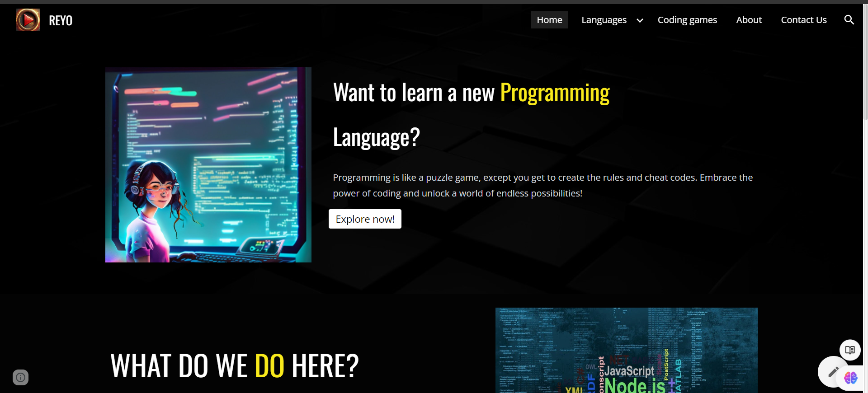Open site search with the magnifier icon
This screenshot has height=393, width=868.
click(x=849, y=20)
